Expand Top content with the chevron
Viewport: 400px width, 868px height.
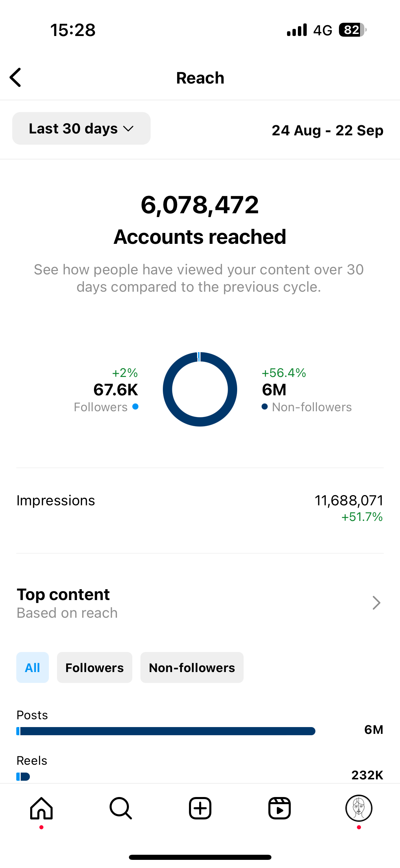(x=376, y=603)
